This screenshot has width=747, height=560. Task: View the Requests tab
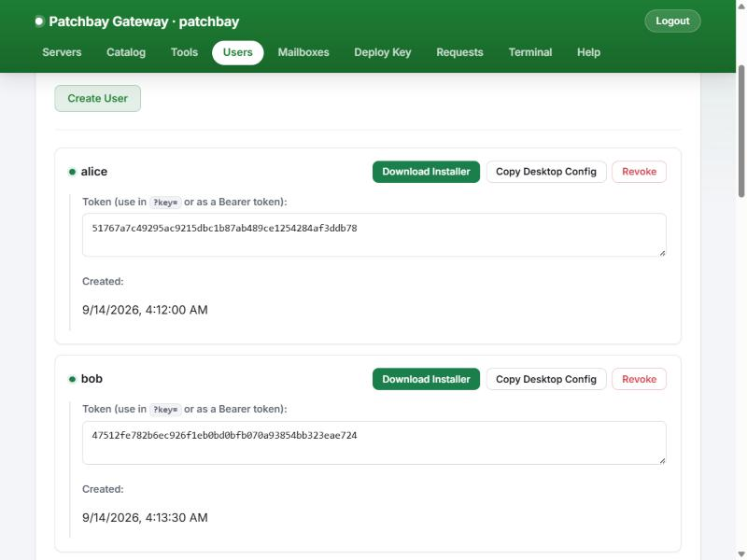coord(459,52)
